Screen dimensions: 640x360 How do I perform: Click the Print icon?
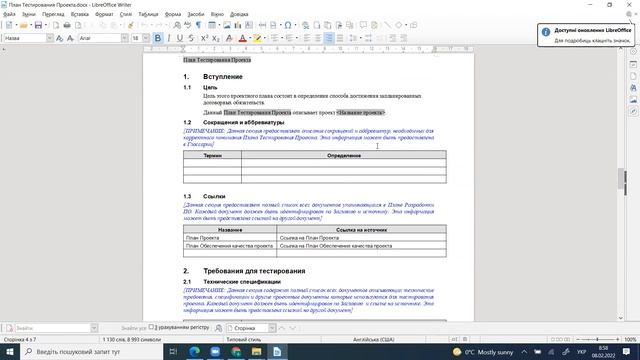67,25
